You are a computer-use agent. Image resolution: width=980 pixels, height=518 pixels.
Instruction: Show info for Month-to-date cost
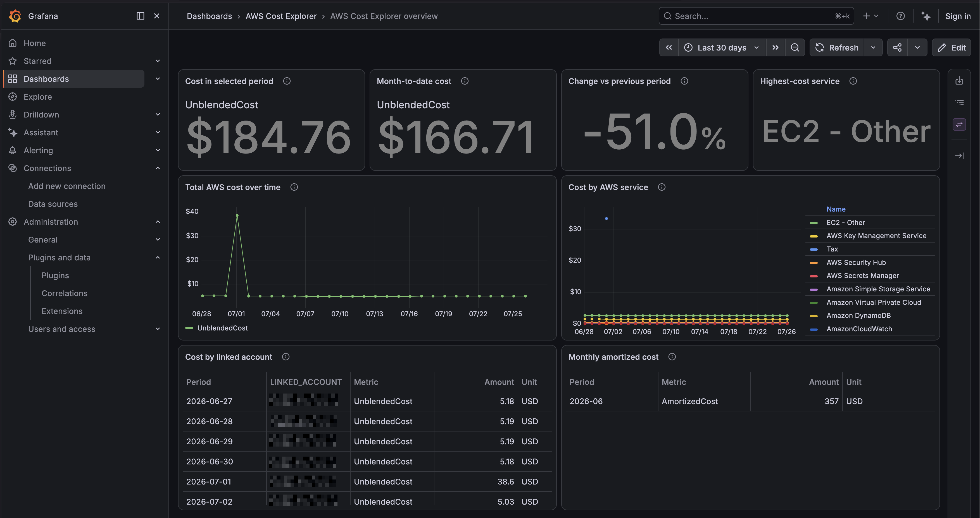(x=465, y=81)
